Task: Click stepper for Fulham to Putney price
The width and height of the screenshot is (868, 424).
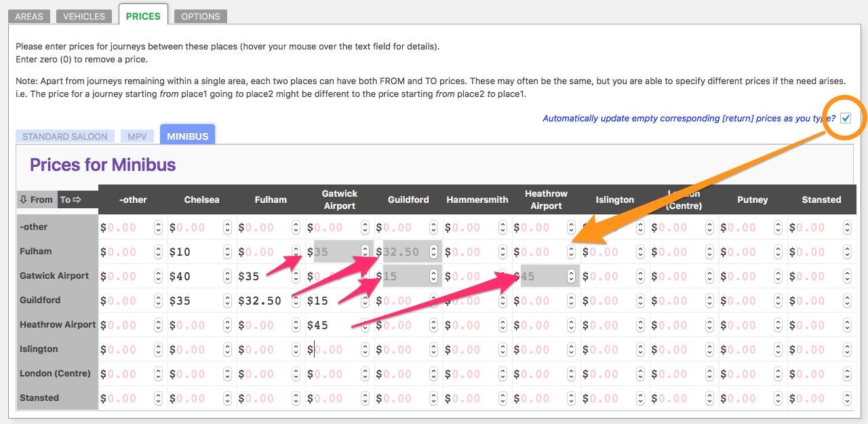Action: point(777,252)
